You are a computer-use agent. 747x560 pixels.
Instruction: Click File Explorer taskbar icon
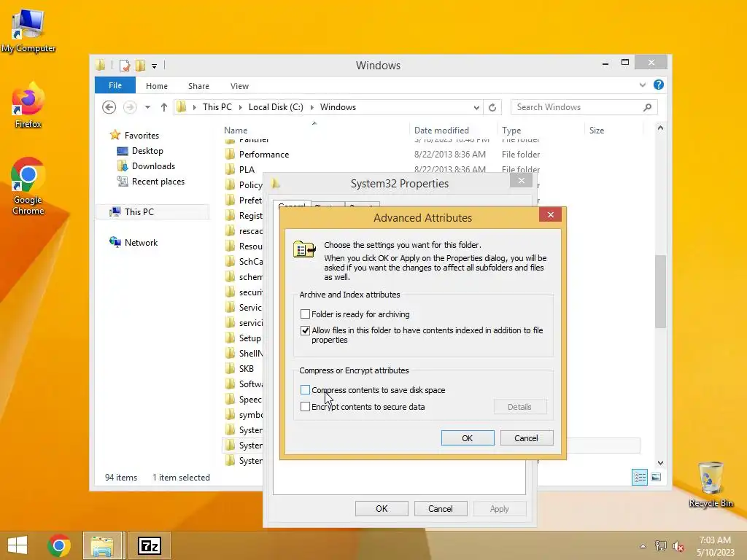click(104, 545)
